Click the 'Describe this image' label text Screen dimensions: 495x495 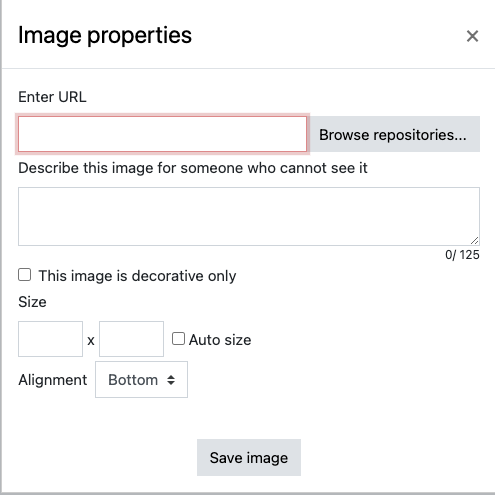click(x=193, y=168)
